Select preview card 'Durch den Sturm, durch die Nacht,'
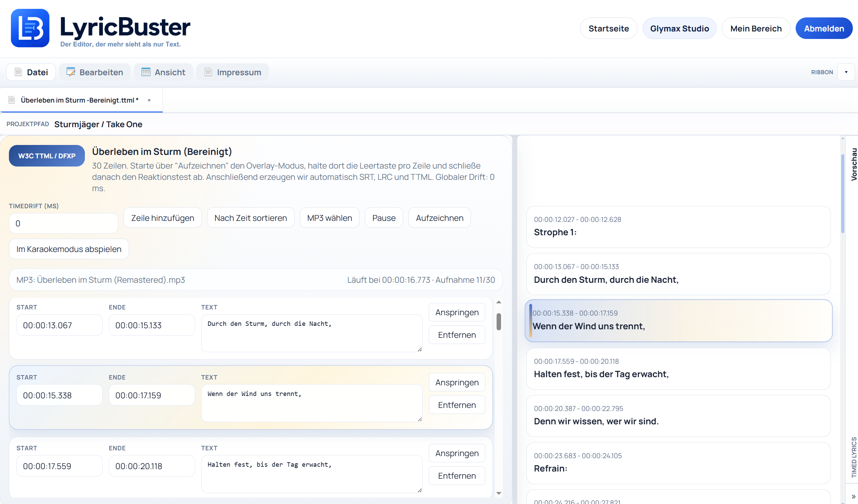 (678, 274)
